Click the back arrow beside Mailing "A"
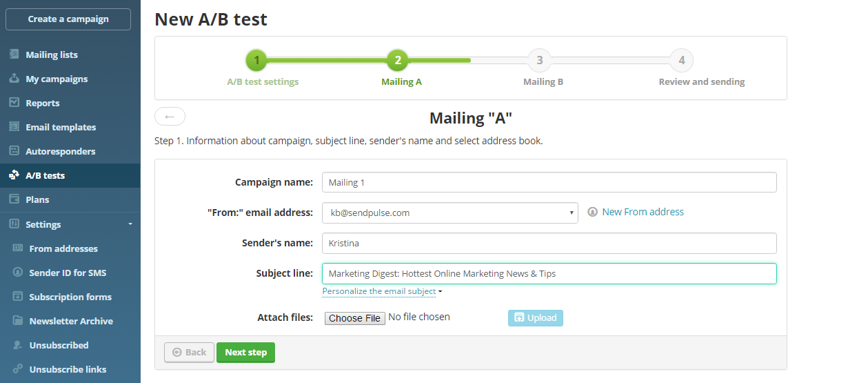This screenshot has height=383, width=868. (x=170, y=117)
